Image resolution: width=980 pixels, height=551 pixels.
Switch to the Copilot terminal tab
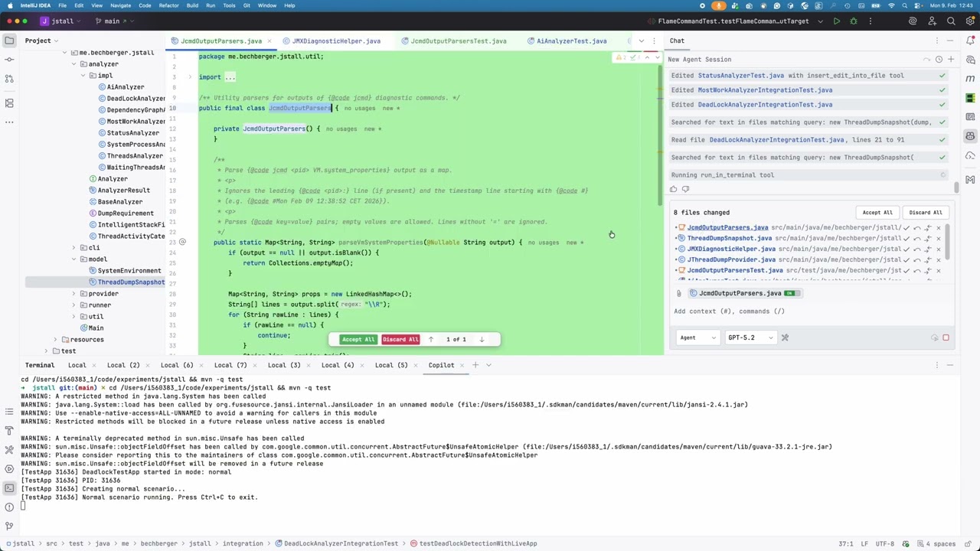[x=441, y=365]
